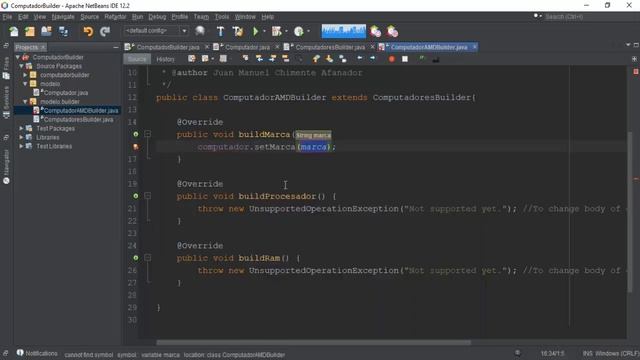Undo the last edit with Undo icon

point(88,31)
